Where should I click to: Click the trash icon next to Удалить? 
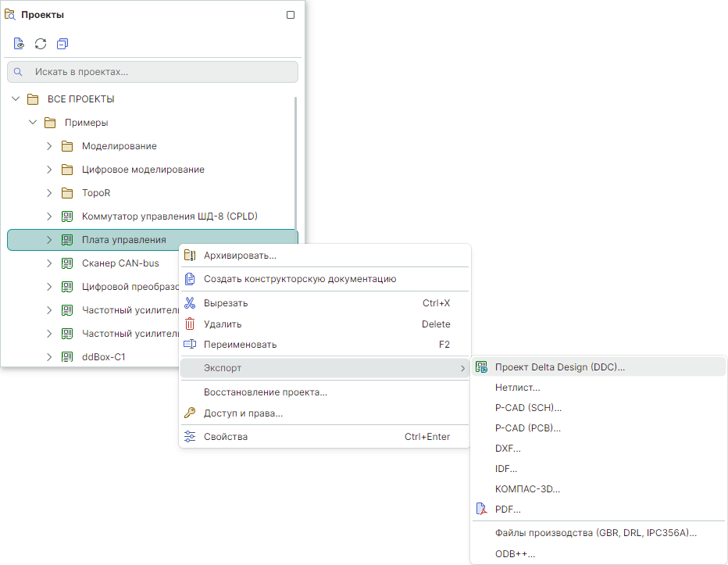pos(189,324)
